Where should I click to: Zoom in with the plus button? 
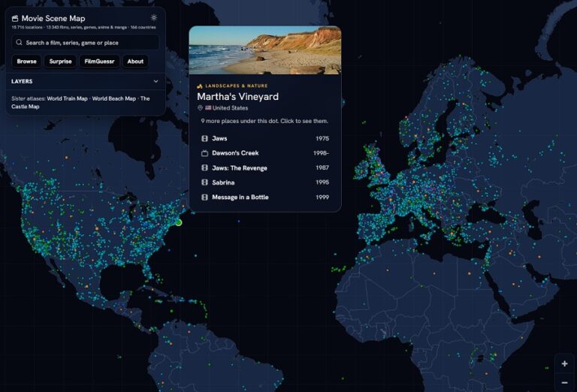click(x=564, y=363)
